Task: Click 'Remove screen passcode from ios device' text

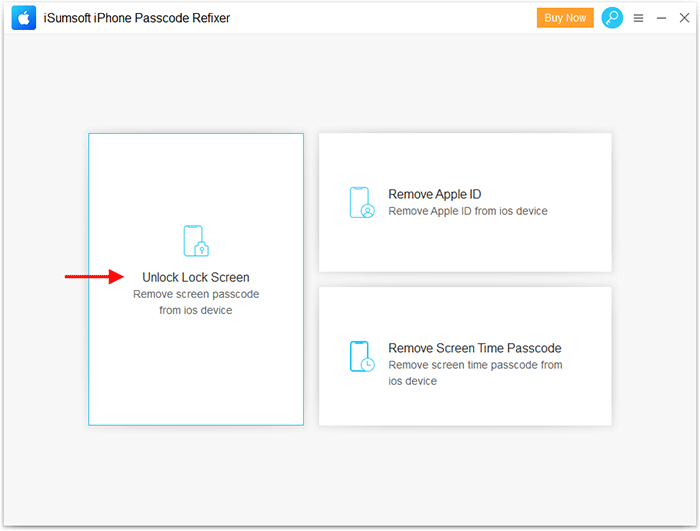Action: [196, 302]
